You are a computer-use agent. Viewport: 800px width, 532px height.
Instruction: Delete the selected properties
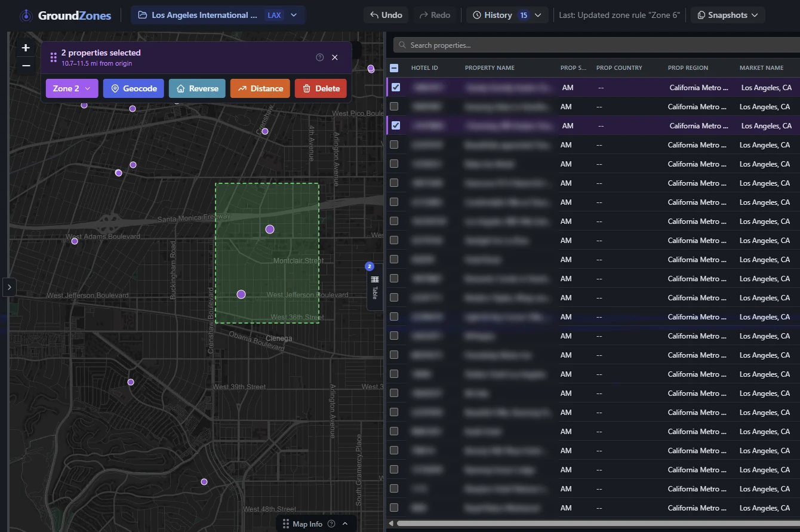321,88
